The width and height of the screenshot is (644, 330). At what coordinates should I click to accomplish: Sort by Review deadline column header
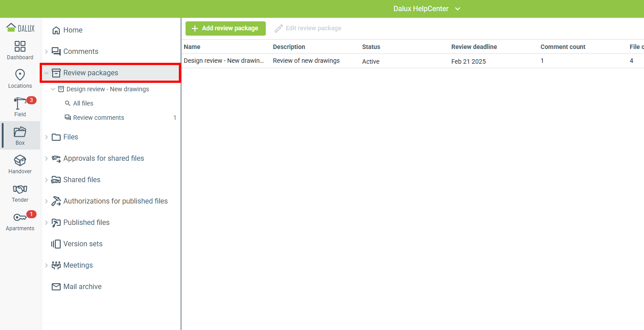[x=474, y=47]
